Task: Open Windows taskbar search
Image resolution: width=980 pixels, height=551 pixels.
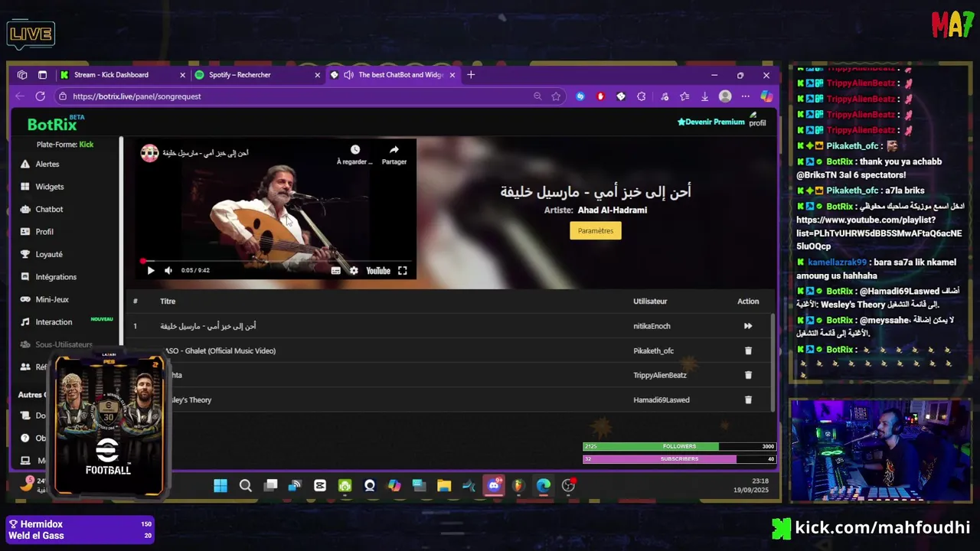Action: click(x=245, y=485)
